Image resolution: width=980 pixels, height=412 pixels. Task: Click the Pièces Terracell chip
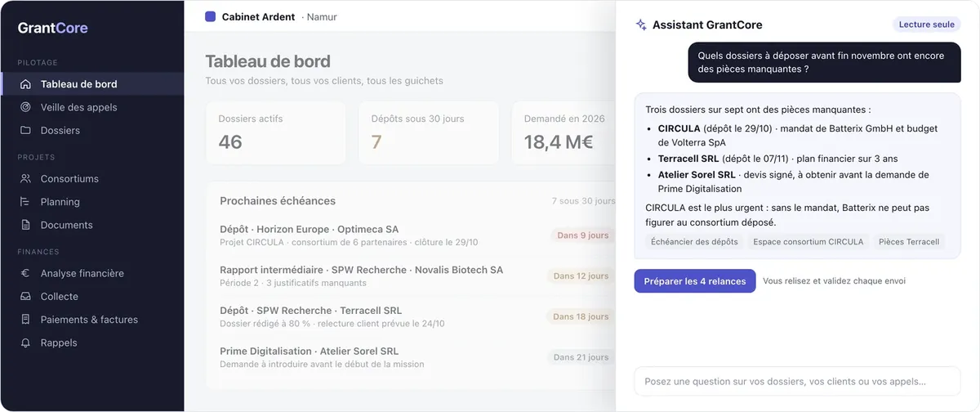909,242
